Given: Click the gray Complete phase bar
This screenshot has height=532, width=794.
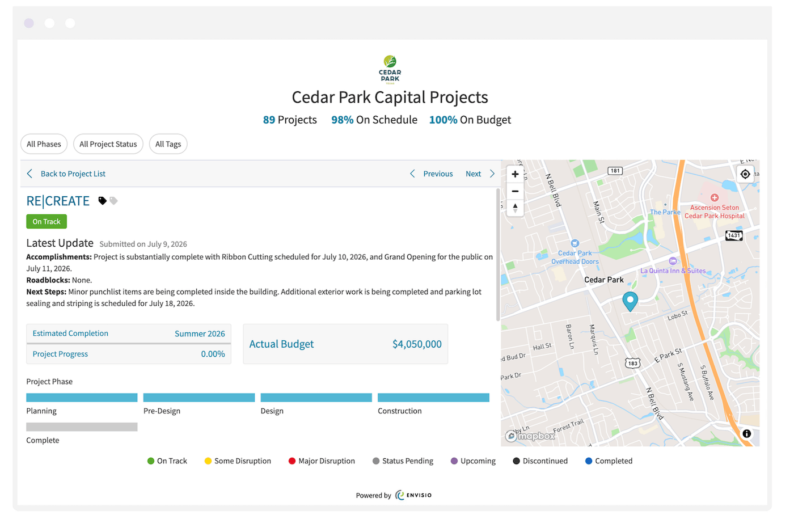Looking at the screenshot, I should pyautogui.click(x=82, y=427).
